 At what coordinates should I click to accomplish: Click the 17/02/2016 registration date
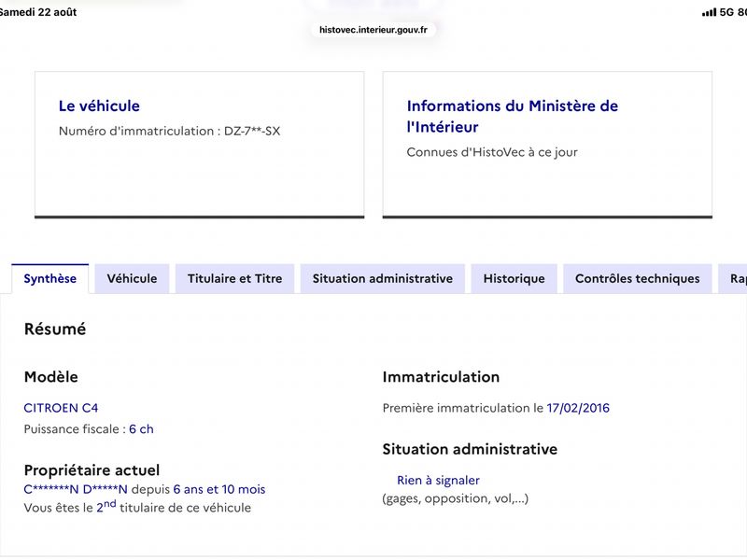click(x=578, y=408)
